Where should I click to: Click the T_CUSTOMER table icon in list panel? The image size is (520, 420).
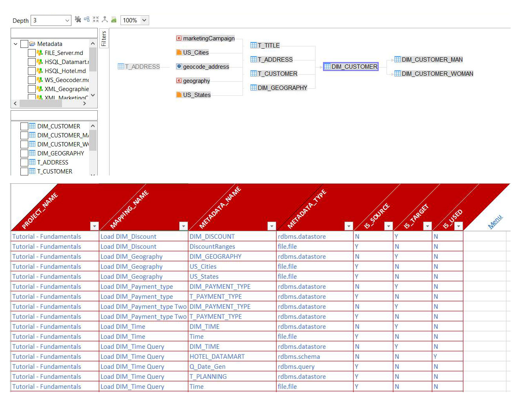[32, 171]
